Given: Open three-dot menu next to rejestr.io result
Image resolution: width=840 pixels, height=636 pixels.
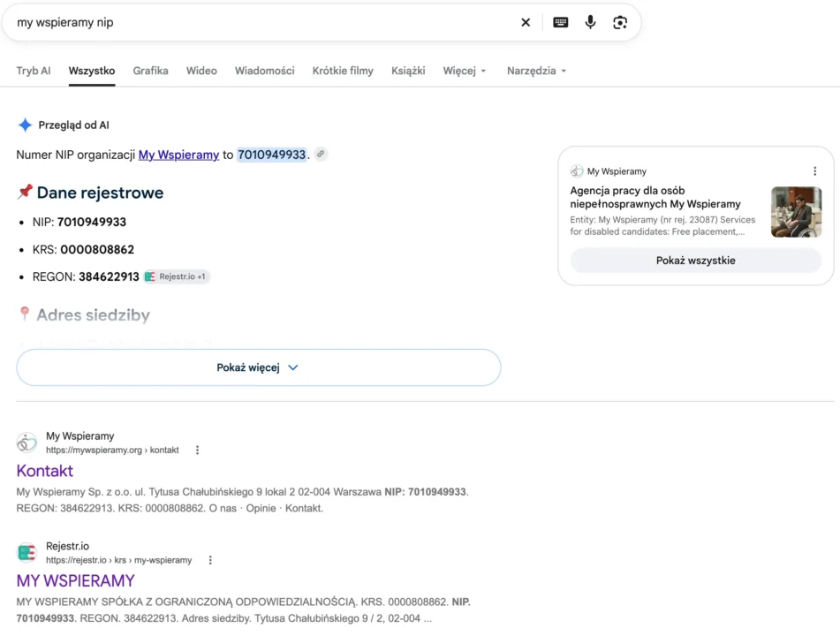Looking at the screenshot, I should 210,560.
